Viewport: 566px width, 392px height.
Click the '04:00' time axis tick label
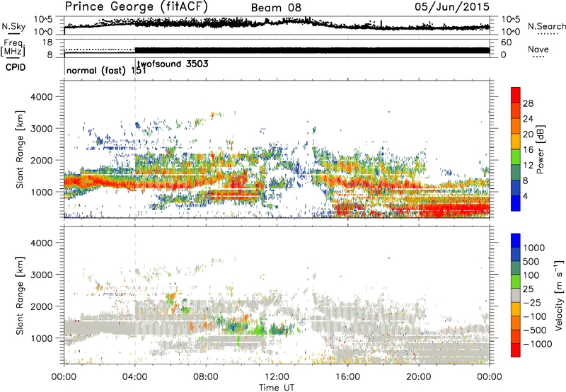[x=135, y=377]
